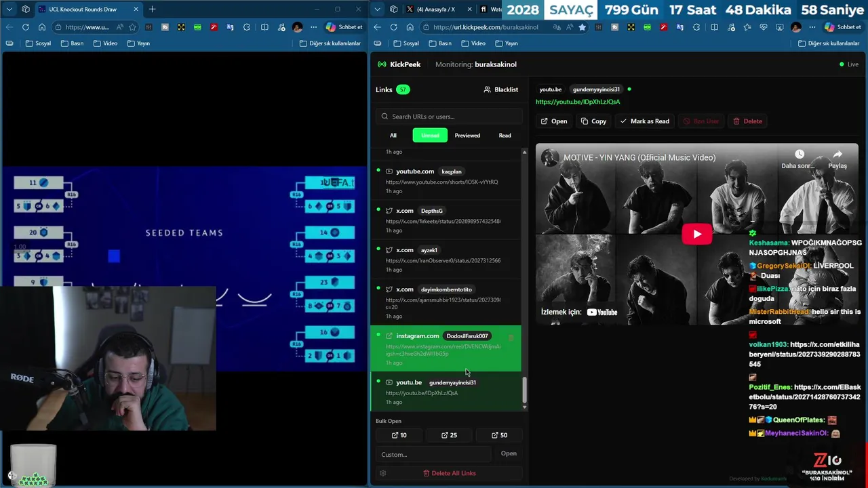Go back in the right browser window
Viewport: 868px width, 488px height.
pos(377,27)
